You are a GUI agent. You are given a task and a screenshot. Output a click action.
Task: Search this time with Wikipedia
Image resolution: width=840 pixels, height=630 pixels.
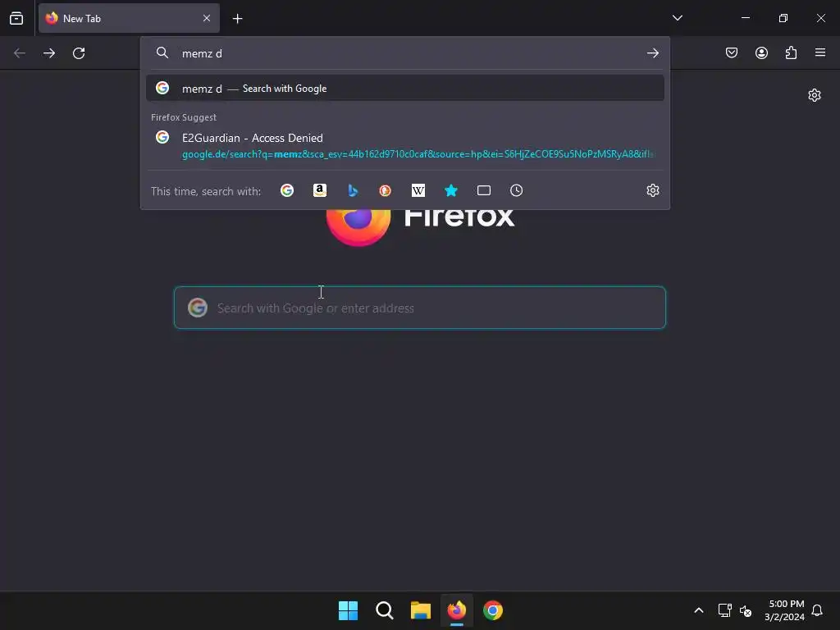tap(418, 190)
